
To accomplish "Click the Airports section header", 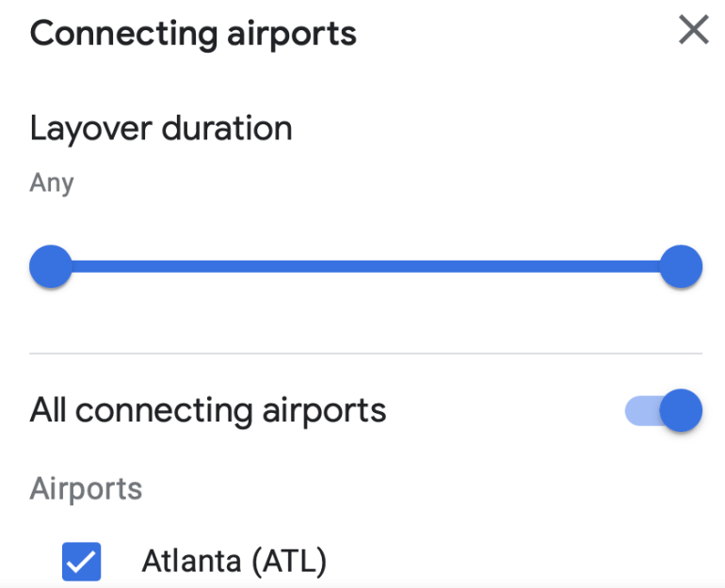I will click(x=86, y=488).
